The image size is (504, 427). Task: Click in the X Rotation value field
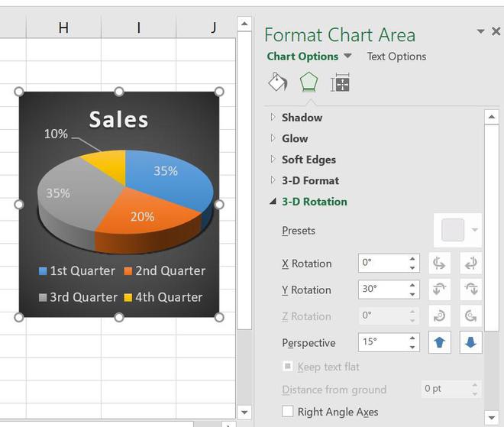point(382,263)
